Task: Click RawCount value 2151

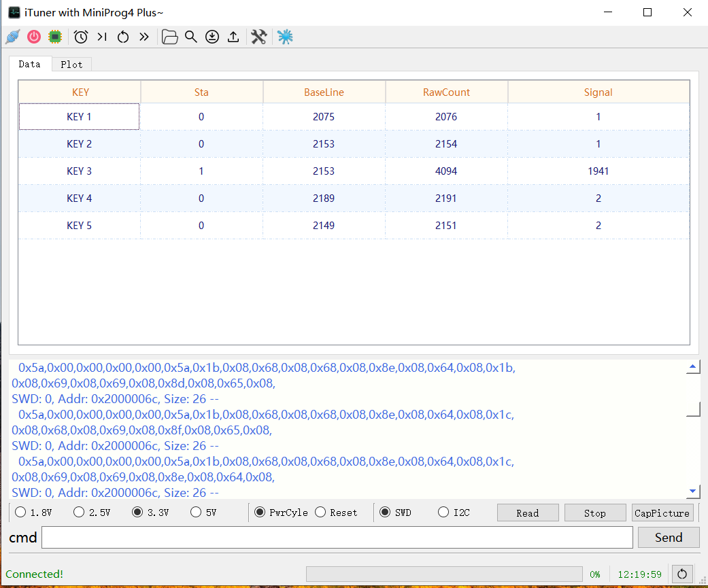Action: (447, 225)
